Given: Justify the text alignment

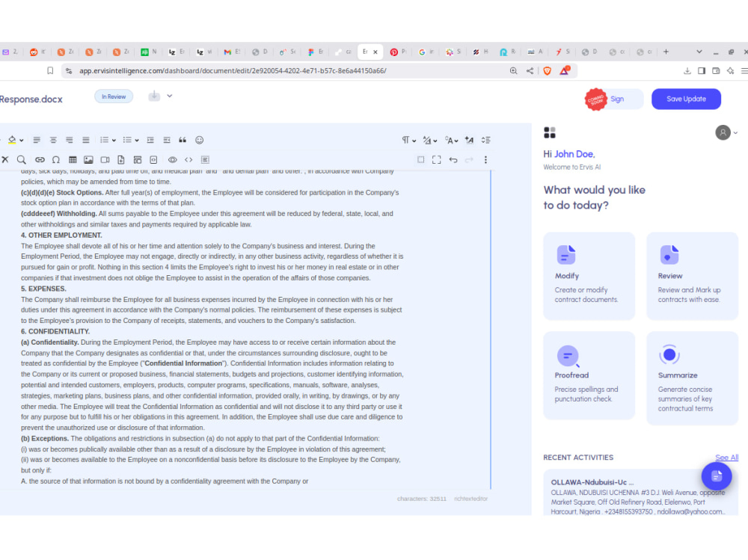Looking at the screenshot, I should 86,140.
